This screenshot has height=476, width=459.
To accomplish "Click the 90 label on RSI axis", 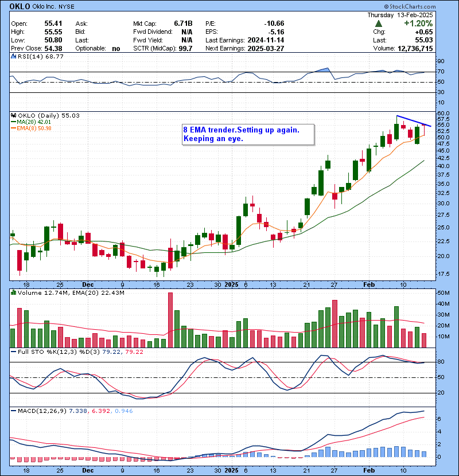I will [x=441, y=61].
